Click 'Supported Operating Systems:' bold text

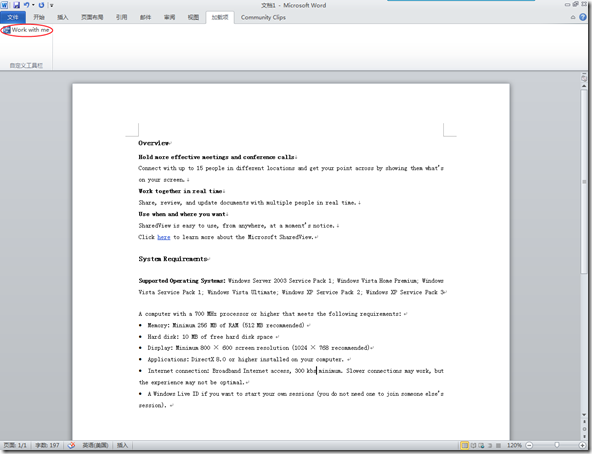click(x=182, y=280)
